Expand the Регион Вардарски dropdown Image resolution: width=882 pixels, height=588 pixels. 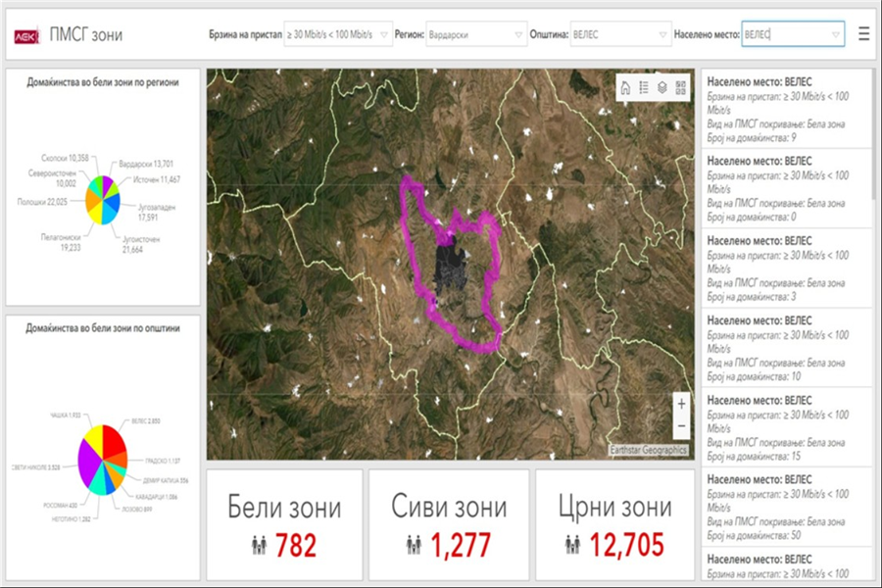tap(476, 34)
